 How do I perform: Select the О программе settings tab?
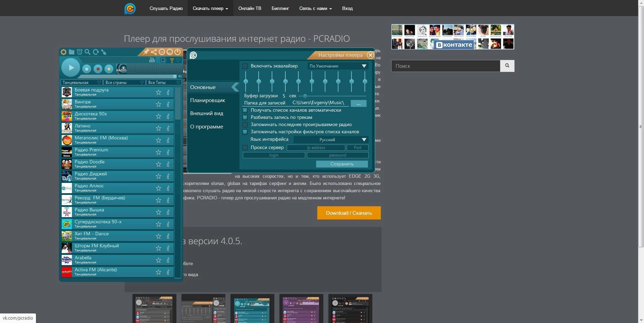(x=207, y=127)
